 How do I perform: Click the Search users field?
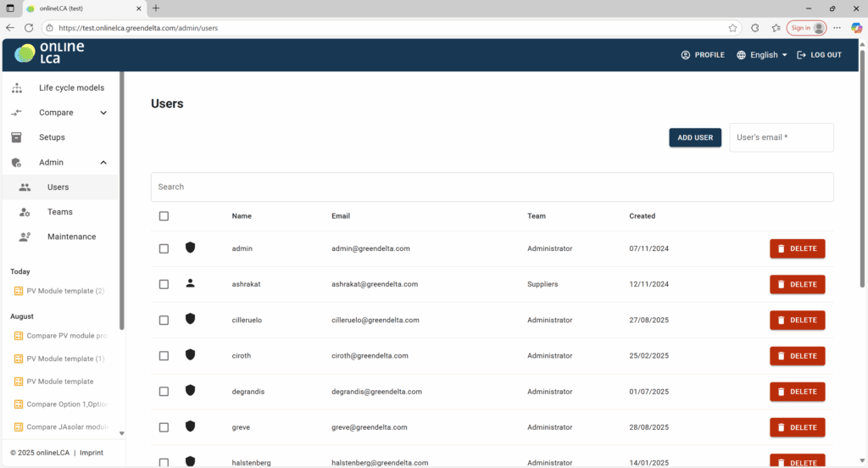point(492,187)
